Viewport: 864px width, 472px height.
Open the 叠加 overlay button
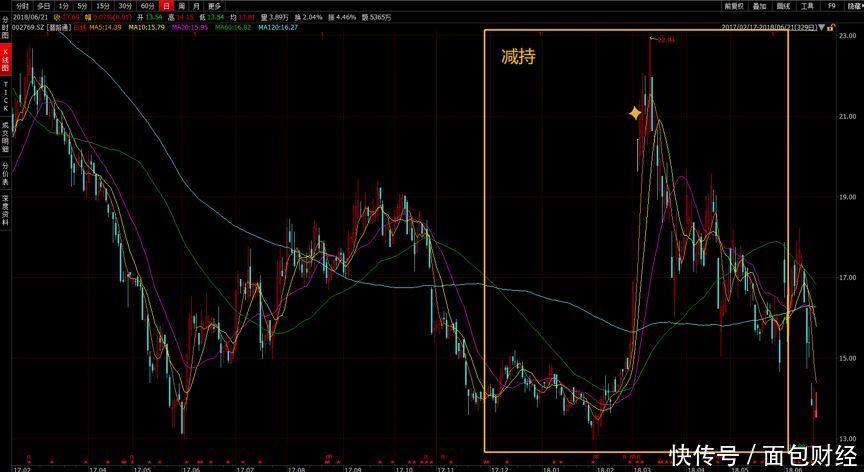[760, 6]
